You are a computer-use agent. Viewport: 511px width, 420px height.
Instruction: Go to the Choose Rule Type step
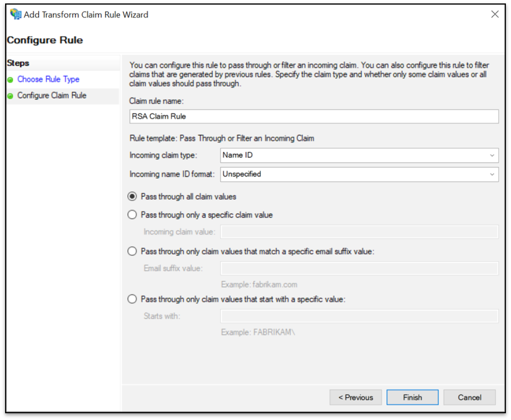tap(48, 79)
